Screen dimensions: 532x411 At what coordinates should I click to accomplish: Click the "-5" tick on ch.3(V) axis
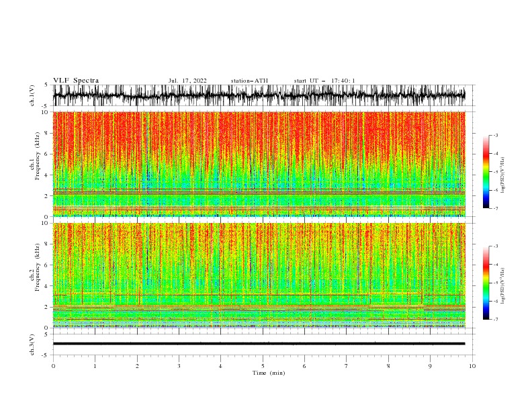[x=46, y=355]
